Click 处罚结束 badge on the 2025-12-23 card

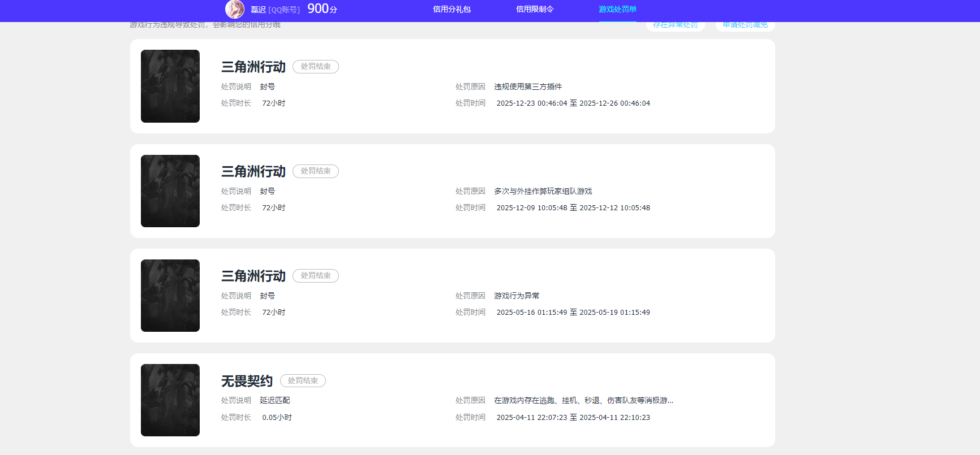(316, 67)
